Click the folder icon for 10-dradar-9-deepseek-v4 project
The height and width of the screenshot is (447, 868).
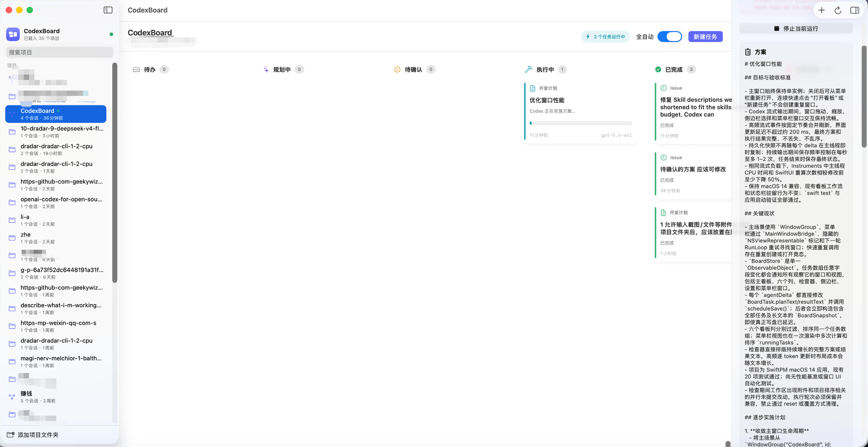12,132
